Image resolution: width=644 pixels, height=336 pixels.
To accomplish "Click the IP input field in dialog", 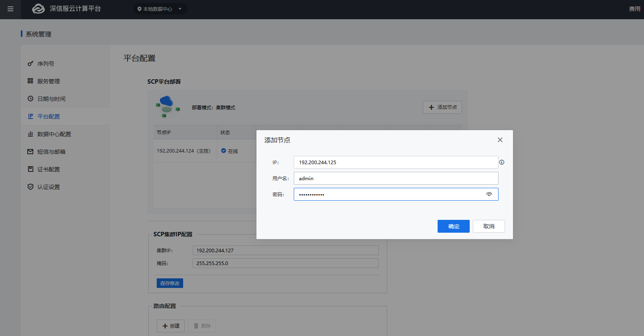I will point(396,162).
